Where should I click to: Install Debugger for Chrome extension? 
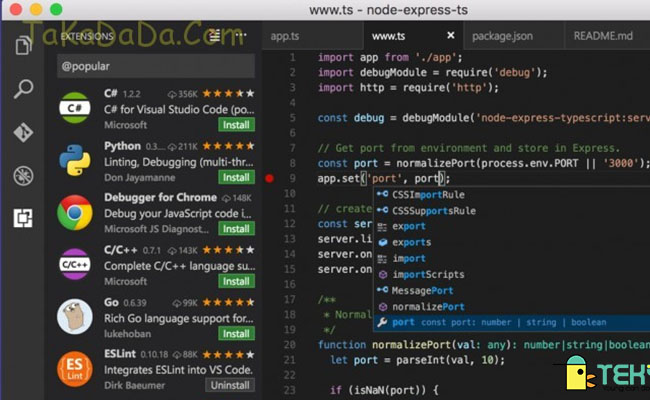236,229
